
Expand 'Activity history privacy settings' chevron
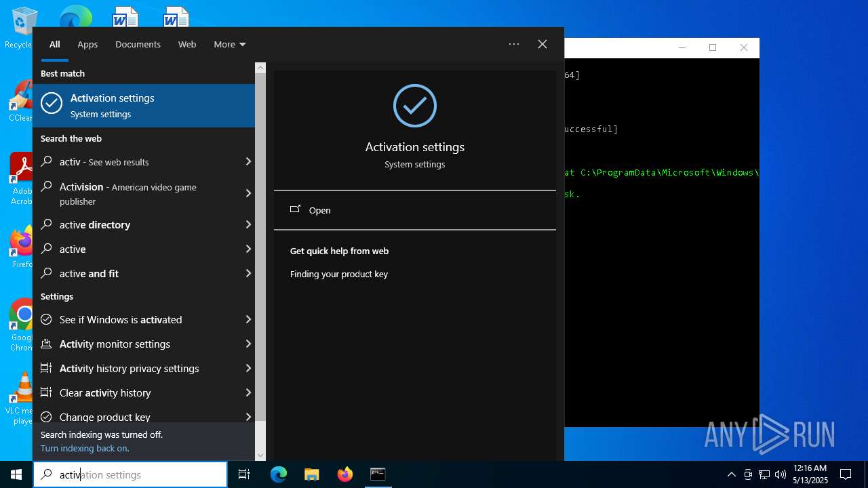point(248,368)
